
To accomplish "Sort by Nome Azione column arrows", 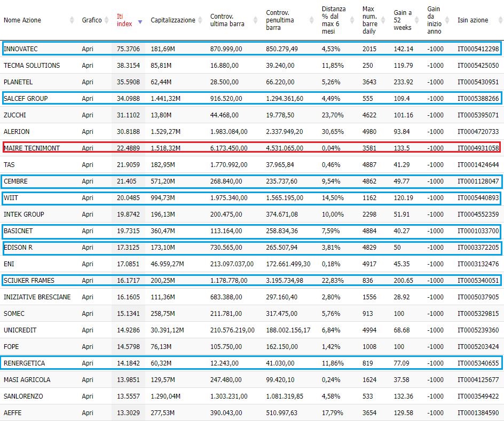I will coord(72,20).
